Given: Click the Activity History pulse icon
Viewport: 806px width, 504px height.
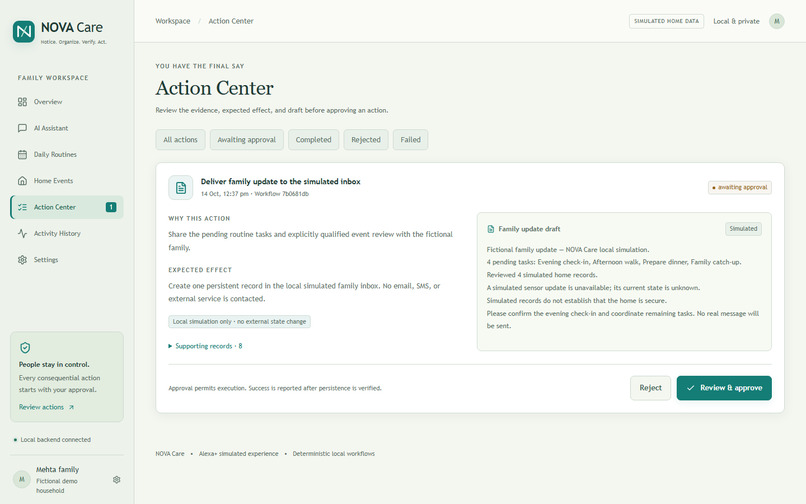Looking at the screenshot, I should tap(22, 233).
